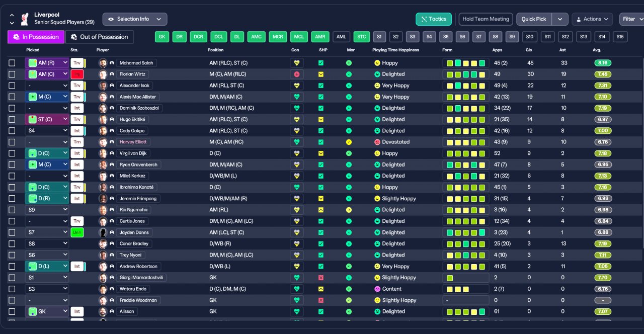
Task: Click the Tactics button
Action: click(433, 19)
